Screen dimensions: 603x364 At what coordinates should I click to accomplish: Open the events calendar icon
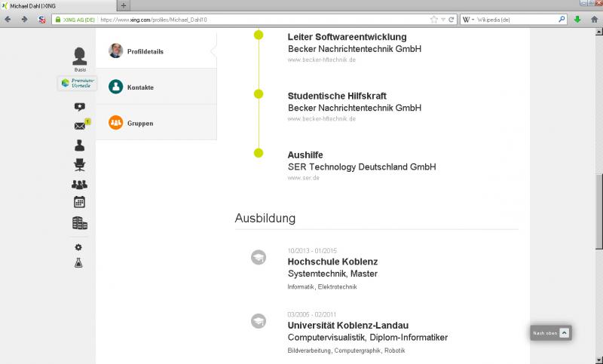(x=79, y=202)
